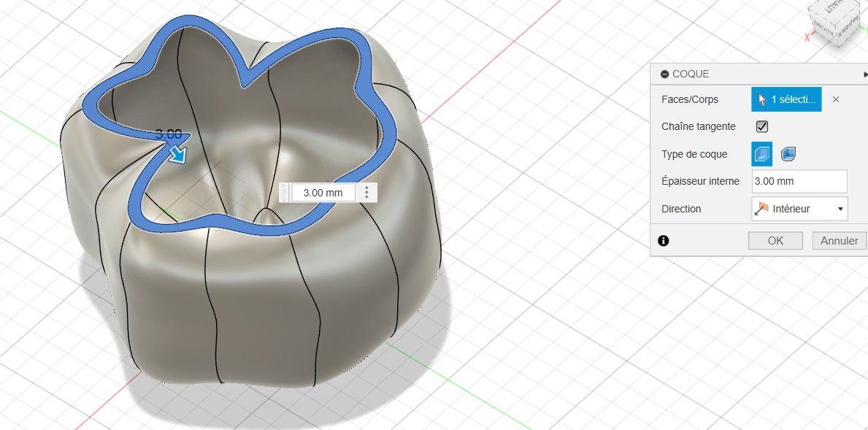Image resolution: width=868 pixels, height=430 pixels.
Task: Clear the Faces/Corps selection with X
Action: pyautogui.click(x=836, y=99)
